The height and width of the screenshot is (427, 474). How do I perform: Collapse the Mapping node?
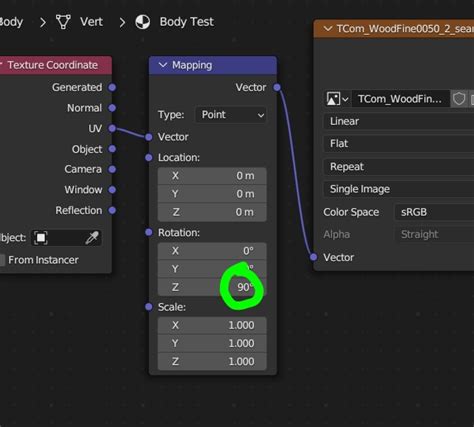click(x=163, y=65)
